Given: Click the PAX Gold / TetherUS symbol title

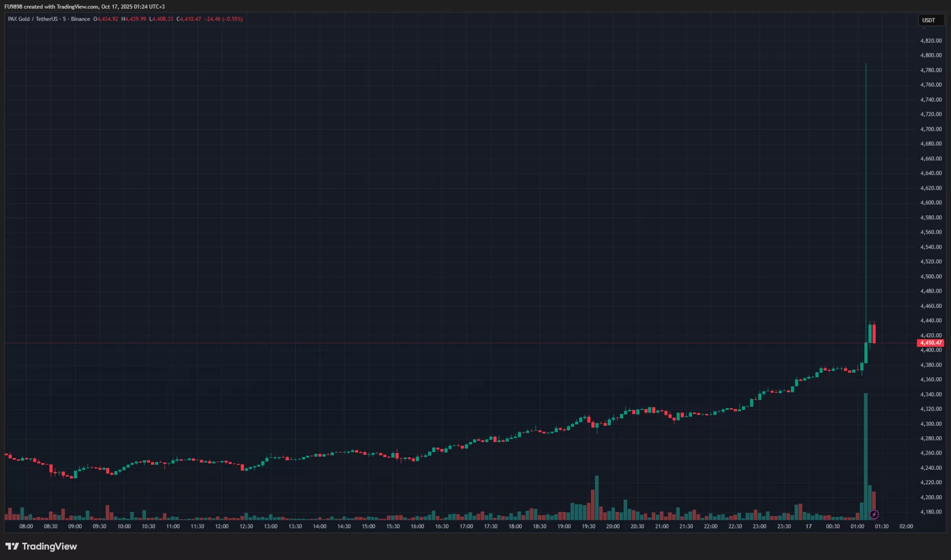Looking at the screenshot, I should 33,19.
